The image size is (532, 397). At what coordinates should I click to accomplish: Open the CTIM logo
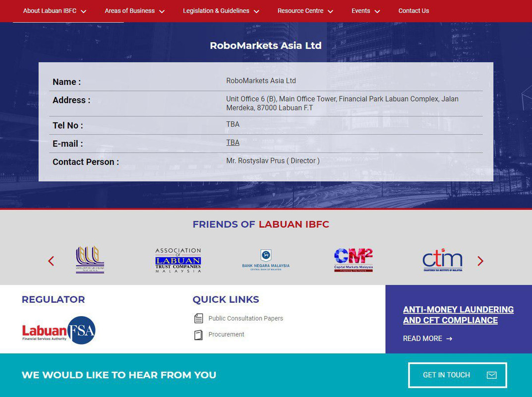point(442,260)
